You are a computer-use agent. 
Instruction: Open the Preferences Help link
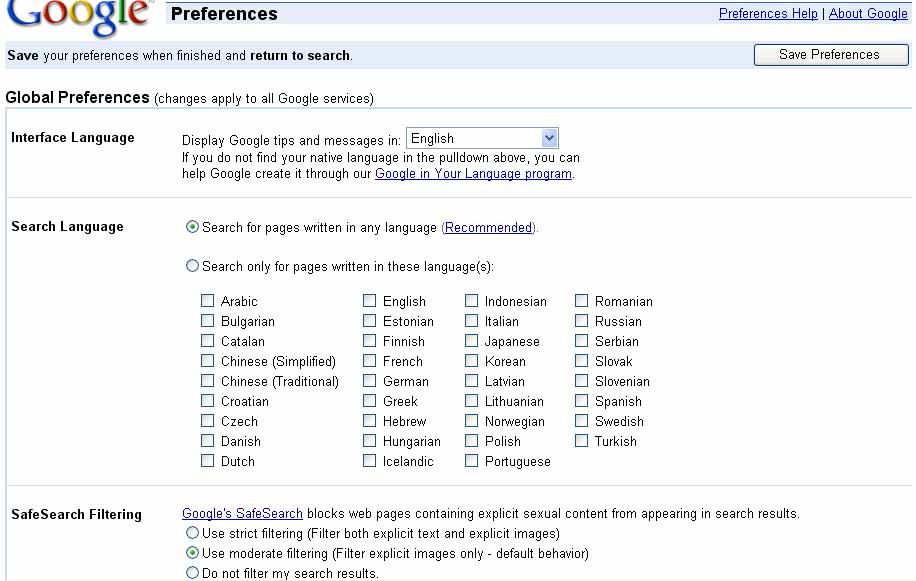tap(768, 13)
